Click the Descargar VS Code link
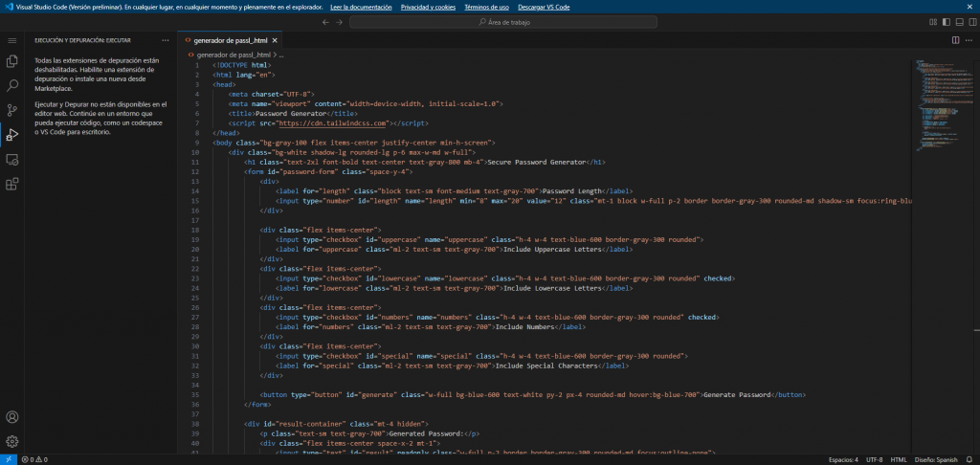Image resolution: width=980 pixels, height=465 pixels. pos(544,7)
